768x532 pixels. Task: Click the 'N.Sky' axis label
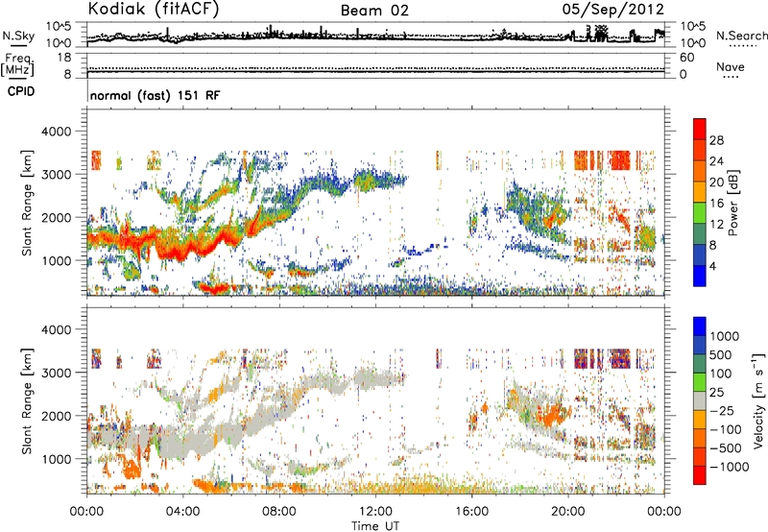pos(18,36)
